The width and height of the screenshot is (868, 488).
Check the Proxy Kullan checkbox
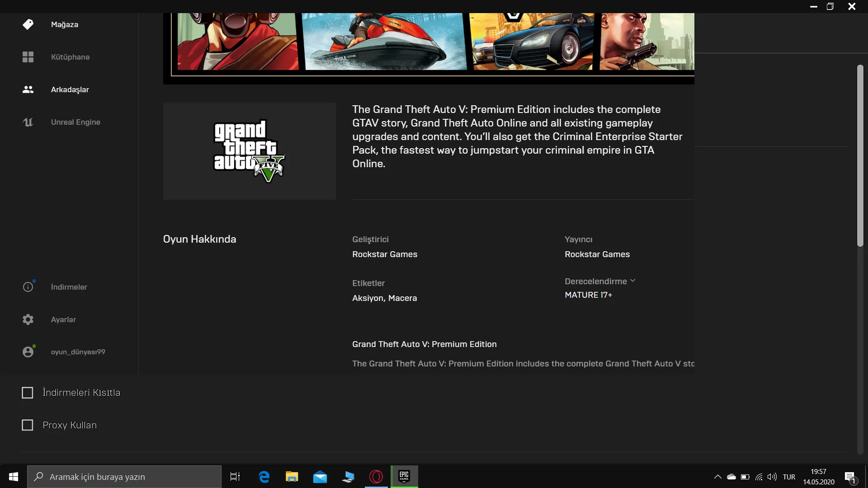pos(28,425)
